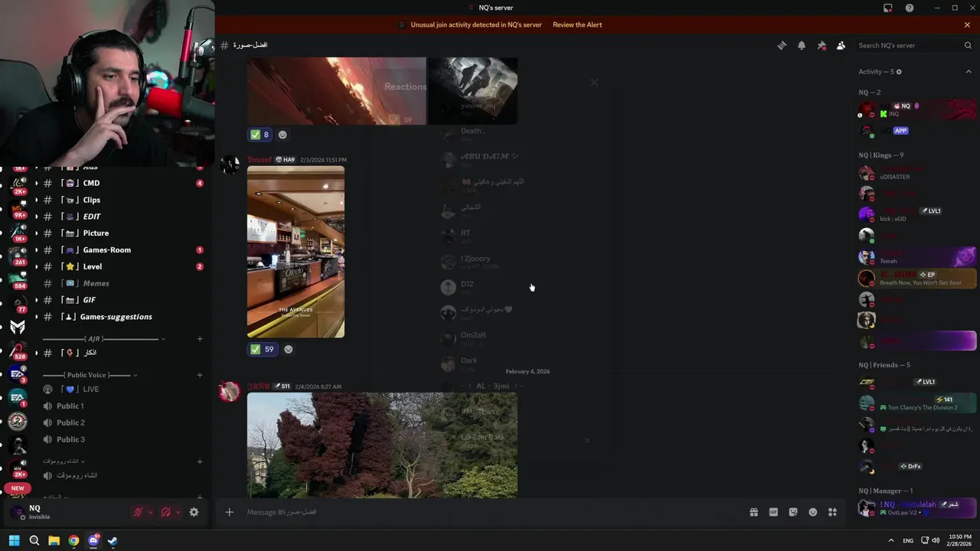Collapse the Public Voice category
The width and height of the screenshot is (980, 551).
point(90,375)
